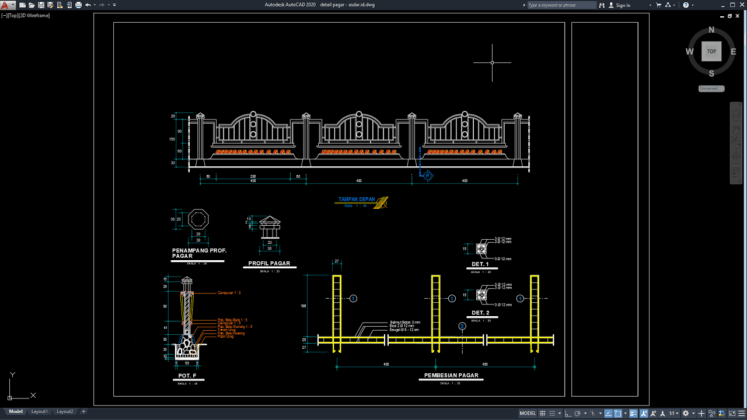Switch to the Layout2 tab

coord(65,411)
